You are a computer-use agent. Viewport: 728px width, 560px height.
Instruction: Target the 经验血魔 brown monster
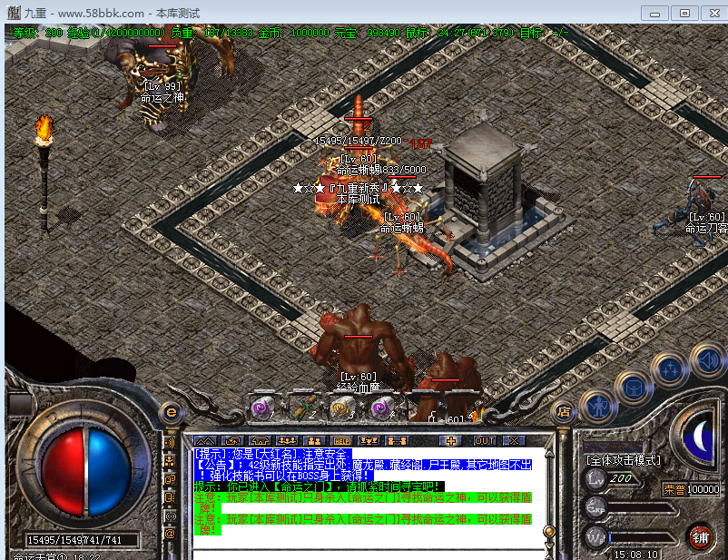tap(358, 349)
